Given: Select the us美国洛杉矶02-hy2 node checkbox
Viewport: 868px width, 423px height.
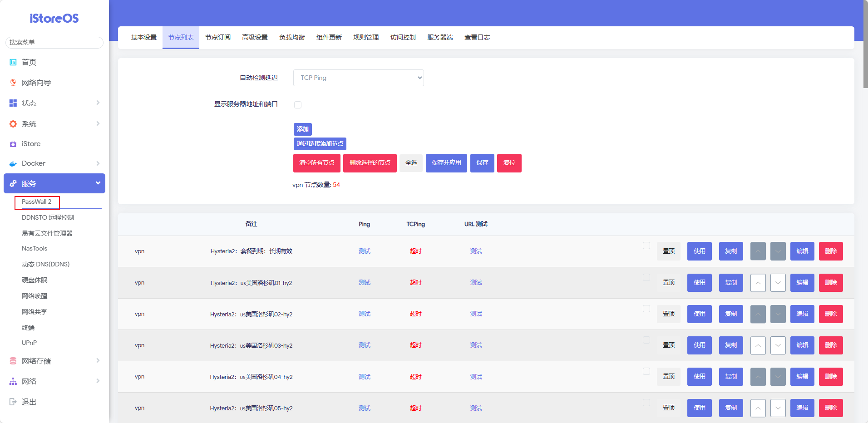Looking at the screenshot, I should point(646,309).
